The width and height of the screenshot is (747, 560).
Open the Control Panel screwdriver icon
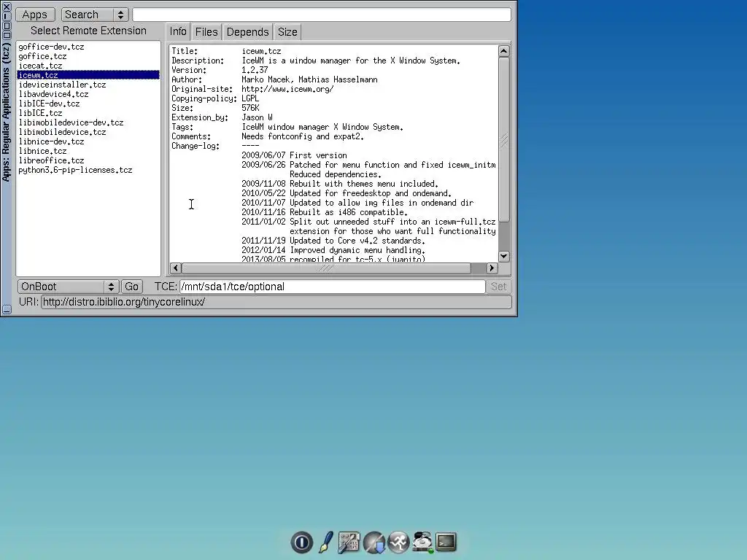coord(349,542)
